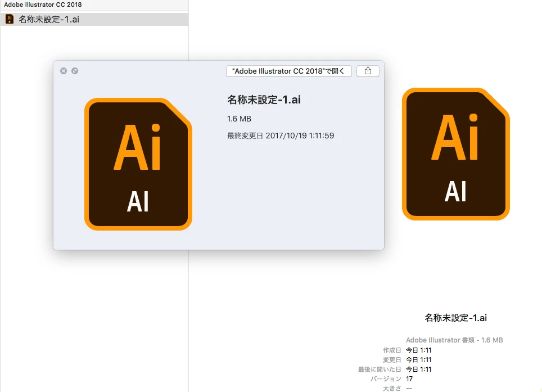Click the 最後に開いた日 今日 1:11 row
The width and height of the screenshot is (542, 392).
click(395, 370)
